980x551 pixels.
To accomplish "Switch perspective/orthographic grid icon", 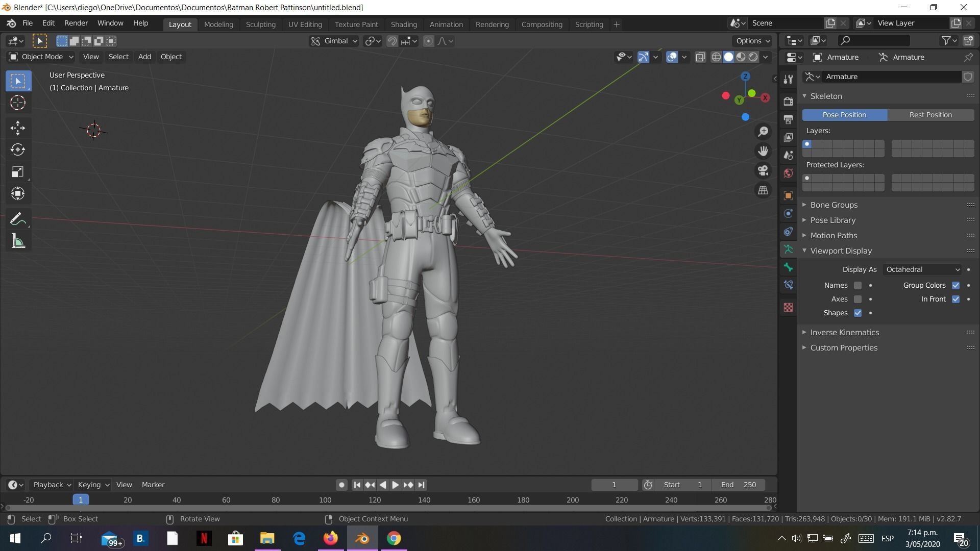I will tap(763, 190).
